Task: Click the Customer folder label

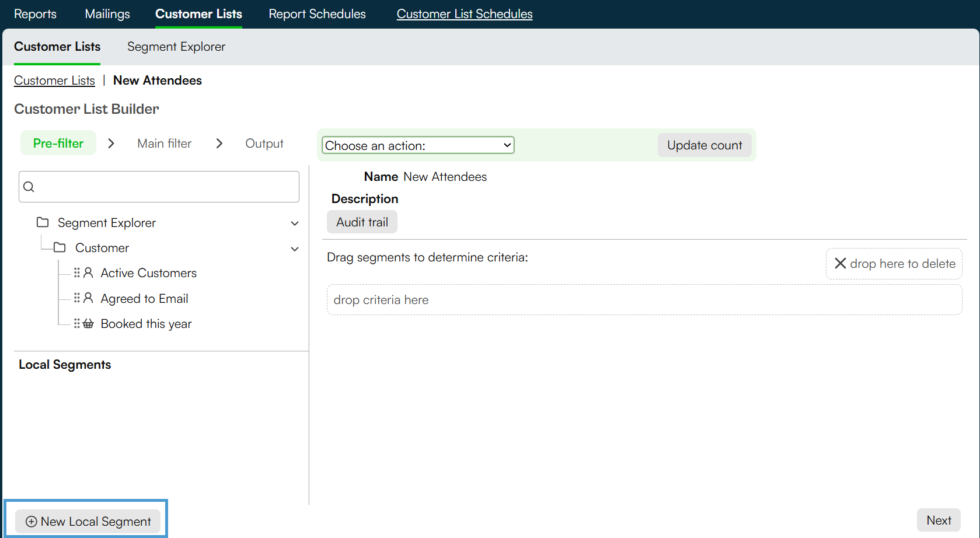Action: click(102, 248)
